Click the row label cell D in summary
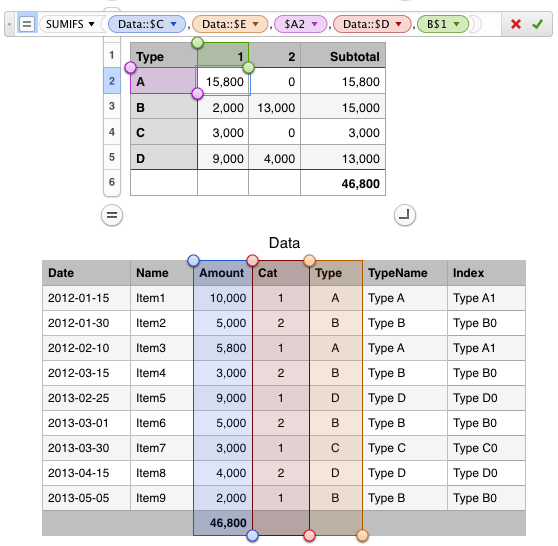The image size is (558, 546). tap(164, 158)
